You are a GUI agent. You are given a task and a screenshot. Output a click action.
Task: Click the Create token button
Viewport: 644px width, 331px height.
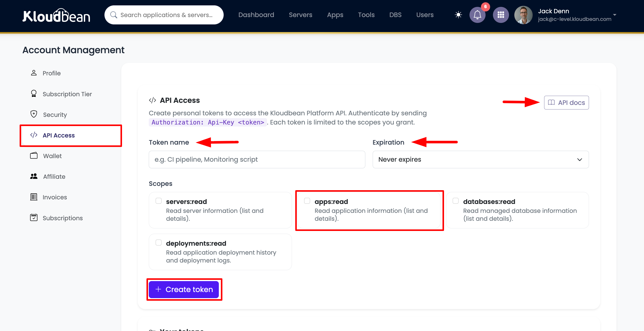pos(184,289)
